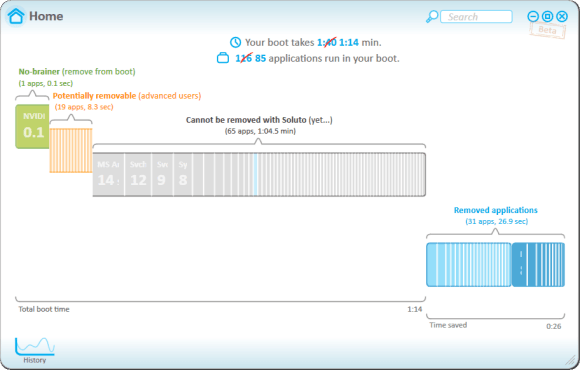Click the Beta stamp badge
This screenshot has width=580, height=370.
pyautogui.click(x=547, y=30)
